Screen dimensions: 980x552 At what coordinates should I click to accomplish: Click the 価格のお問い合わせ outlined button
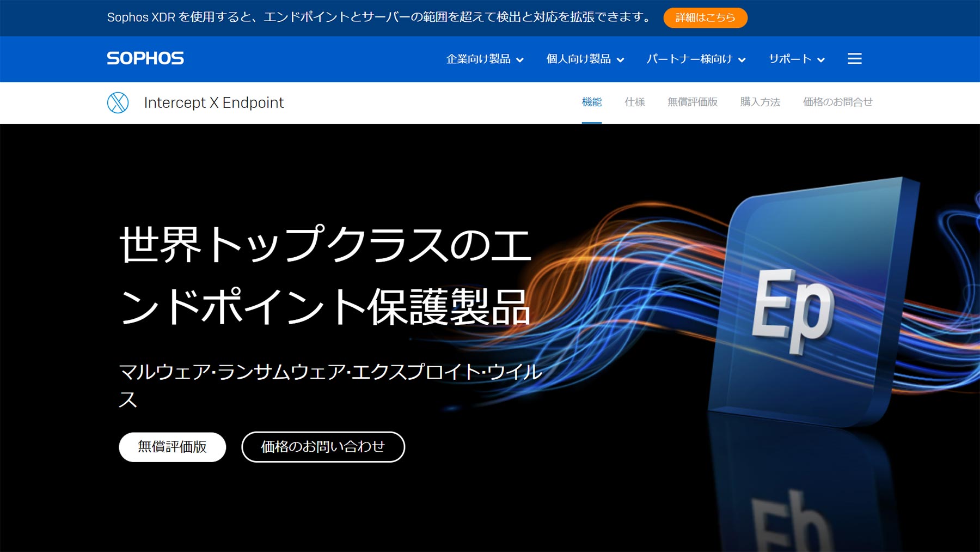[x=323, y=447]
